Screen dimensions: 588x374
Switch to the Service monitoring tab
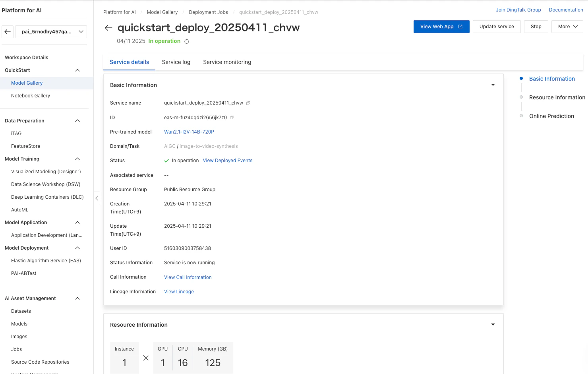[x=227, y=62]
